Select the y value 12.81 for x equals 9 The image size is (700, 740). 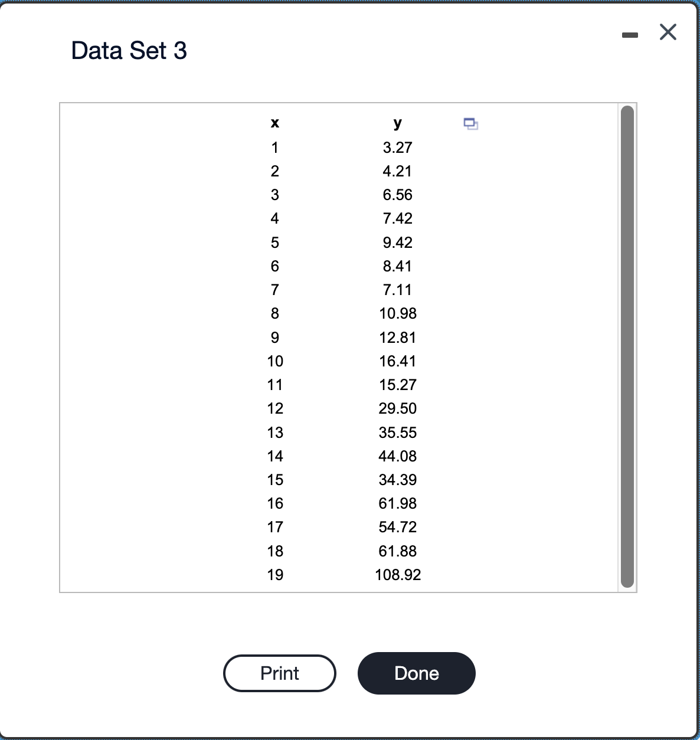pyautogui.click(x=397, y=338)
